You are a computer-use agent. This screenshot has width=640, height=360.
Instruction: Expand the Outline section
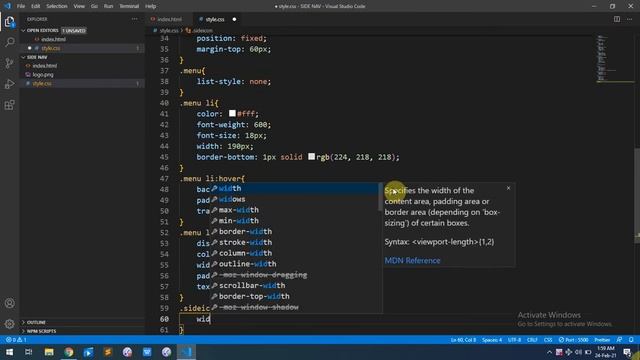click(x=36, y=322)
